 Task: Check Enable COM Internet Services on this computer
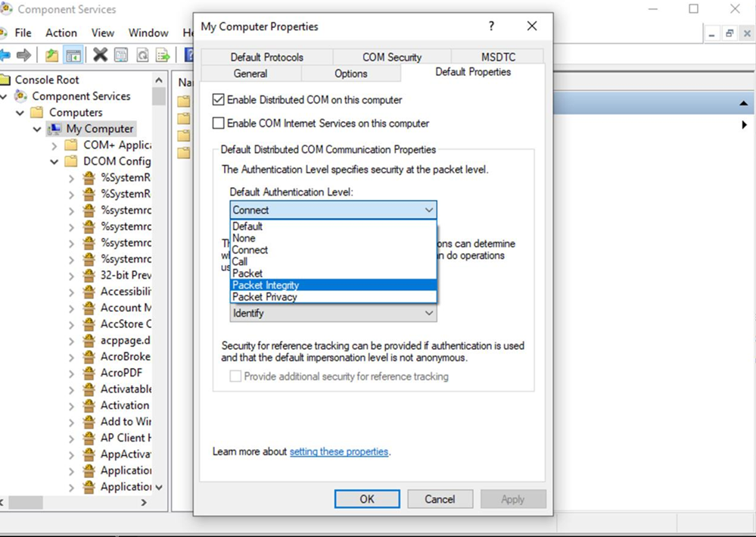click(219, 123)
